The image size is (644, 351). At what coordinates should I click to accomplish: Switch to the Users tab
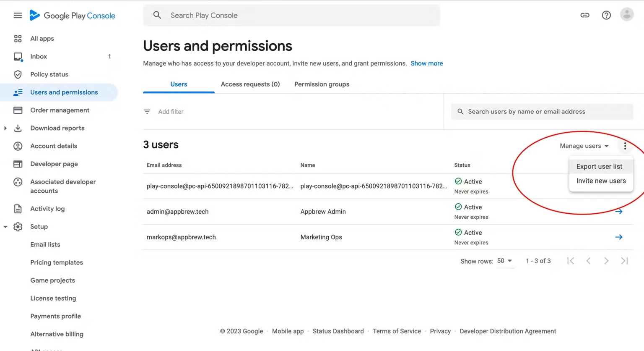tap(179, 84)
